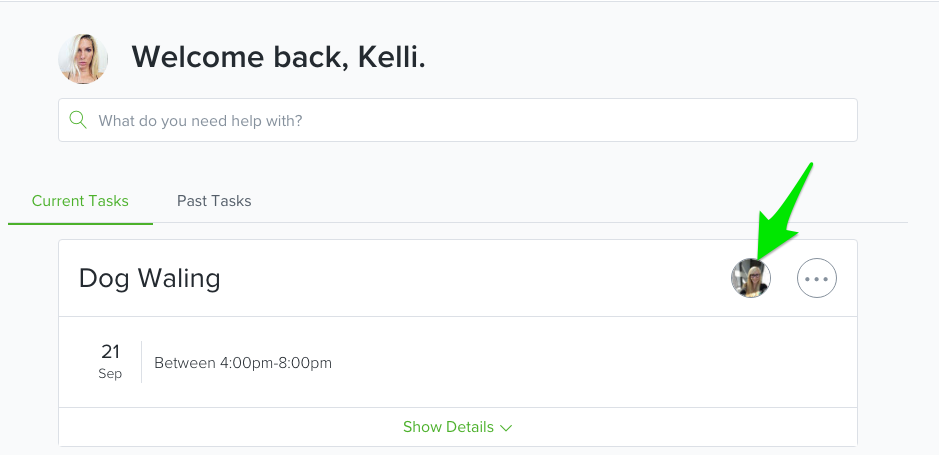This screenshot has width=939, height=455.
Task: Click the assigned tasker's round avatar
Action: click(x=751, y=278)
